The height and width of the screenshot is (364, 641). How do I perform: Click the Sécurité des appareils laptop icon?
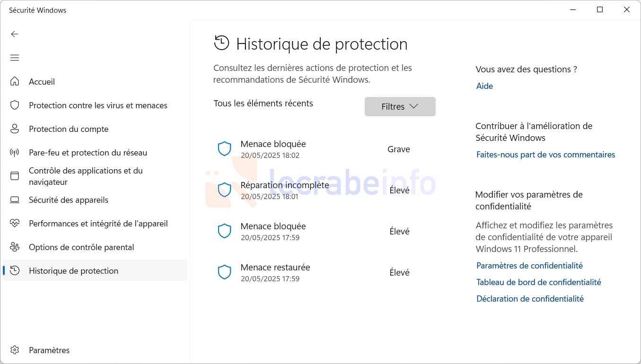[x=15, y=199]
